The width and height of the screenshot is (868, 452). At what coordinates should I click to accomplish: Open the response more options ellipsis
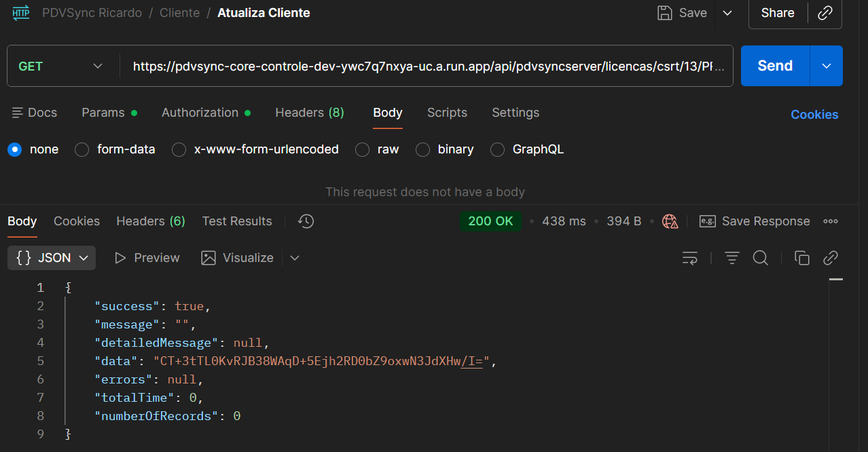pyautogui.click(x=830, y=221)
